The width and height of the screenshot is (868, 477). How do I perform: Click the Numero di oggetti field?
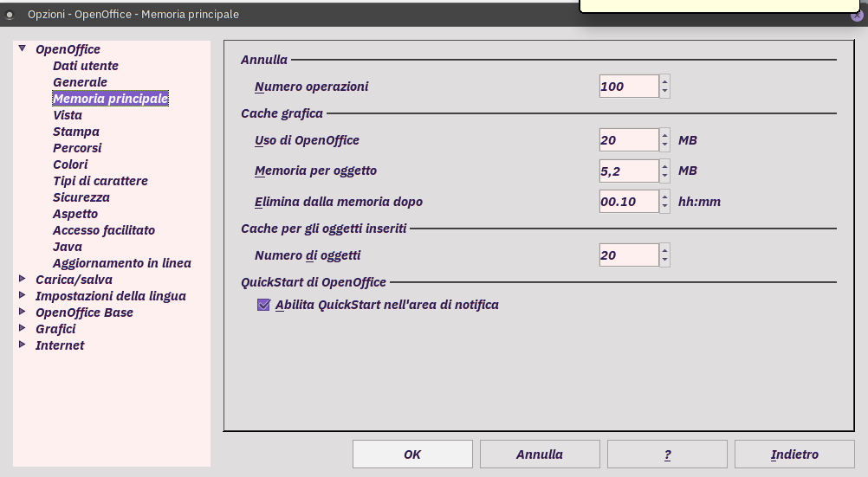tap(629, 255)
